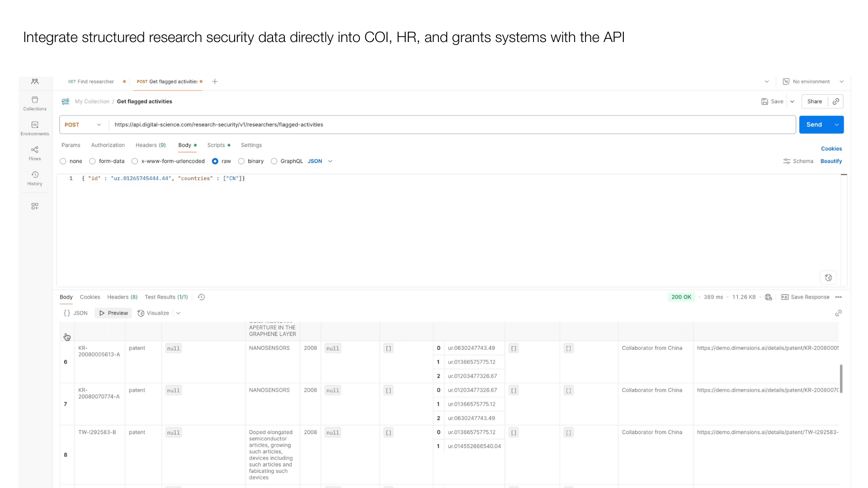
Task: Open the Collections sidebar panel
Action: tap(35, 103)
